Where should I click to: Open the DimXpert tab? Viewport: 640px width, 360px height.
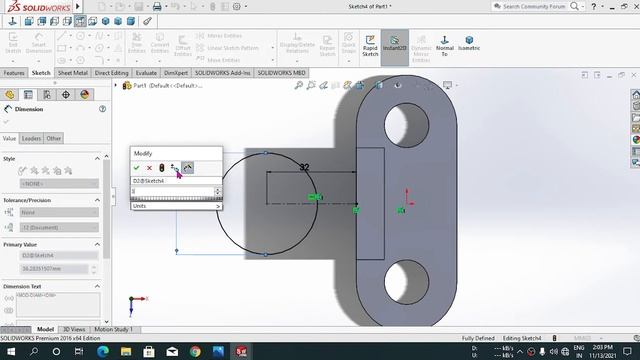(x=176, y=73)
